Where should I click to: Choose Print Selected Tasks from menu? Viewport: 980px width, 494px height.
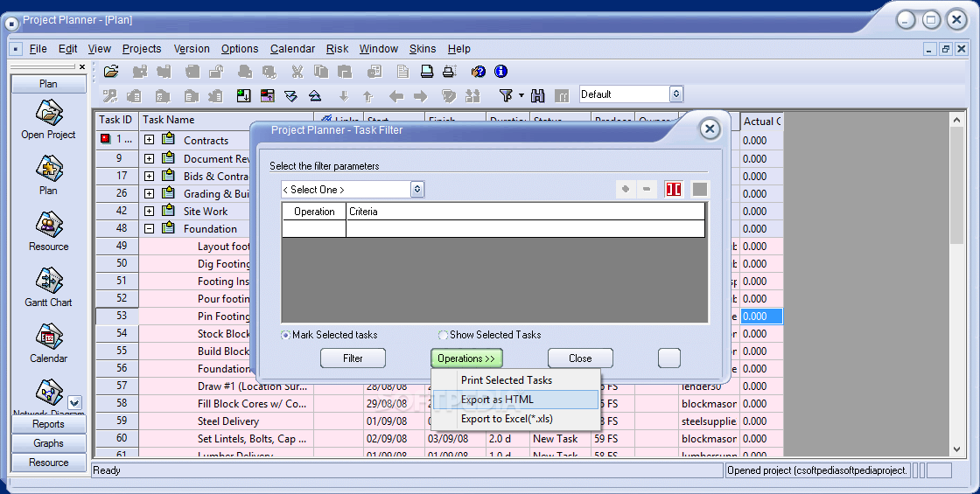click(507, 379)
